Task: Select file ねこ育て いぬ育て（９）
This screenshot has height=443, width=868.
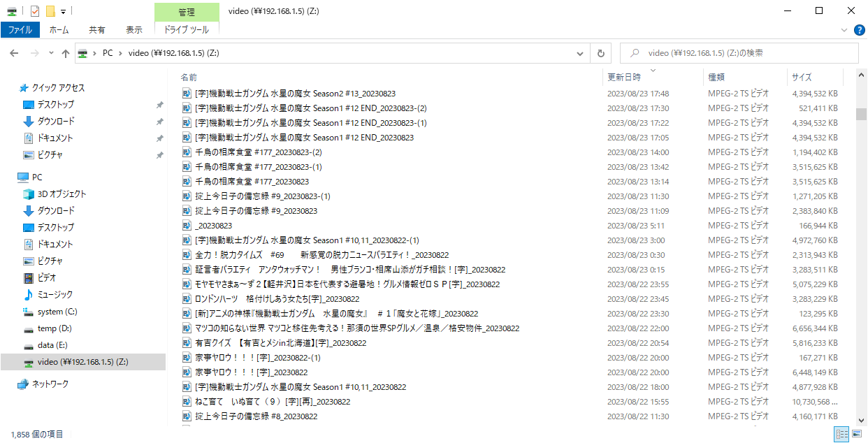Action: [x=273, y=402]
